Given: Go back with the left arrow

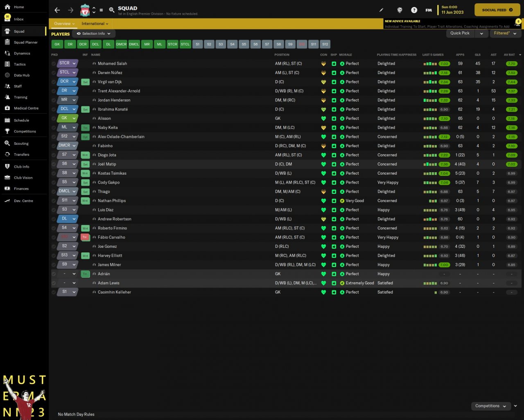Looking at the screenshot, I should (57, 10).
